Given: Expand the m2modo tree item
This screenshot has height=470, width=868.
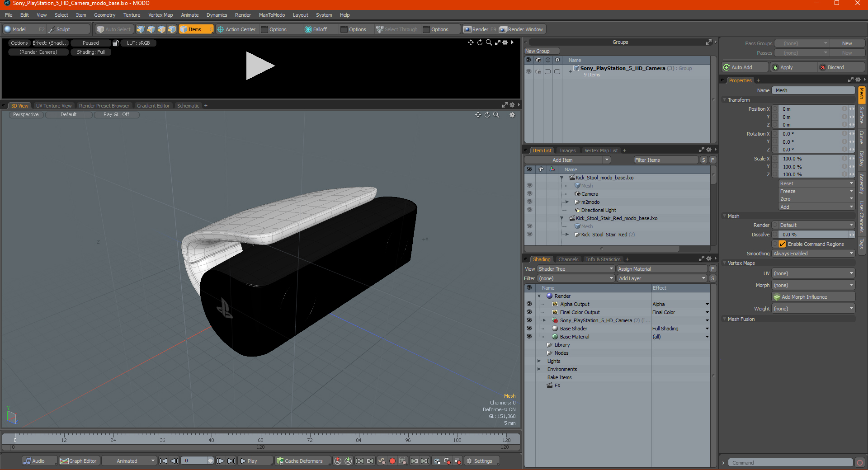Looking at the screenshot, I should [x=567, y=202].
